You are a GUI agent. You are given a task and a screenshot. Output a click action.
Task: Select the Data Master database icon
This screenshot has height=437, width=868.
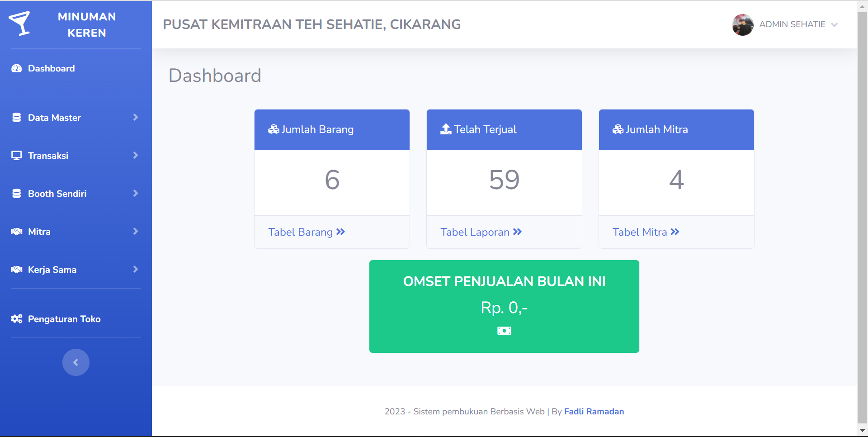(17, 117)
